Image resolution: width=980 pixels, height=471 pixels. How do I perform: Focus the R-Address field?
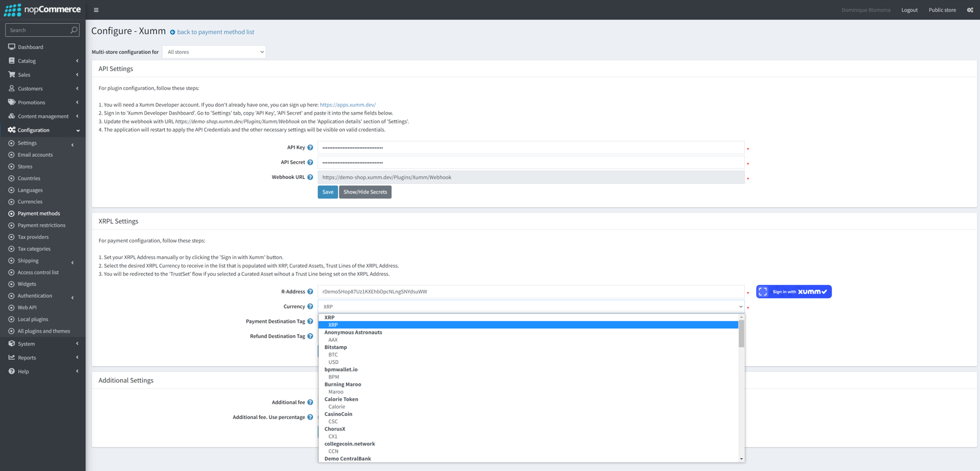coord(531,292)
